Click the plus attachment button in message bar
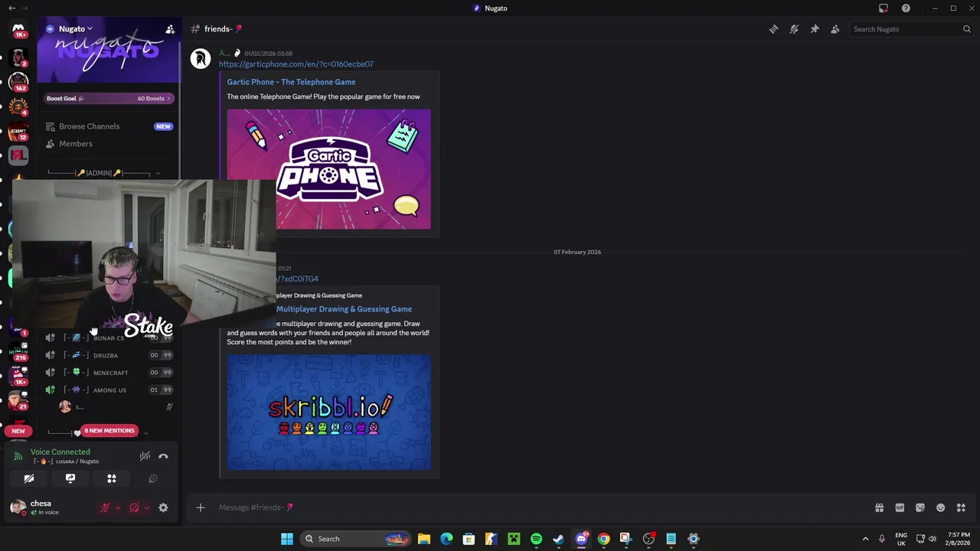The image size is (980, 551). (201, 507)
